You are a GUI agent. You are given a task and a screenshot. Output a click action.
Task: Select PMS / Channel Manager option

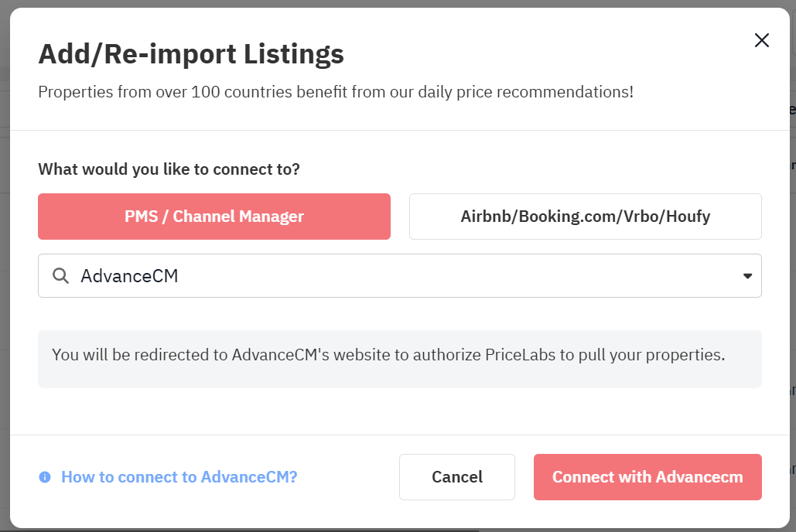coord(214,217)
